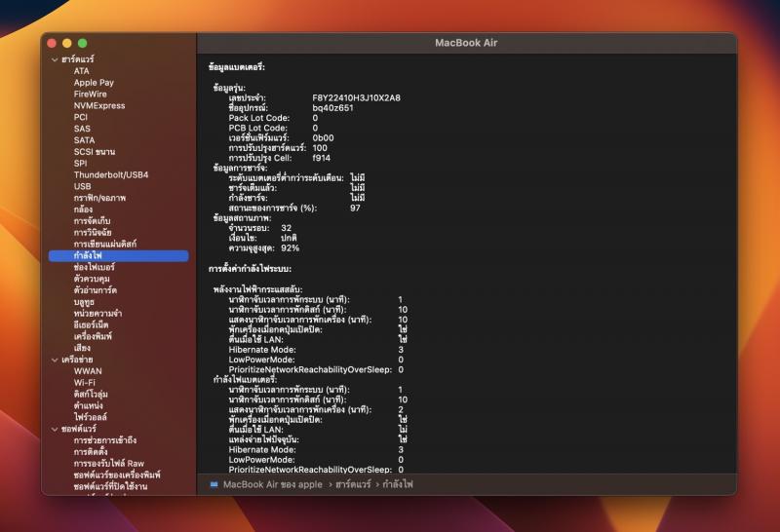This screenshot has height=532, width=780.
Task: Select ดิสก์โวลุ่ม in the sidebar
Action: (x=91, y=394)
